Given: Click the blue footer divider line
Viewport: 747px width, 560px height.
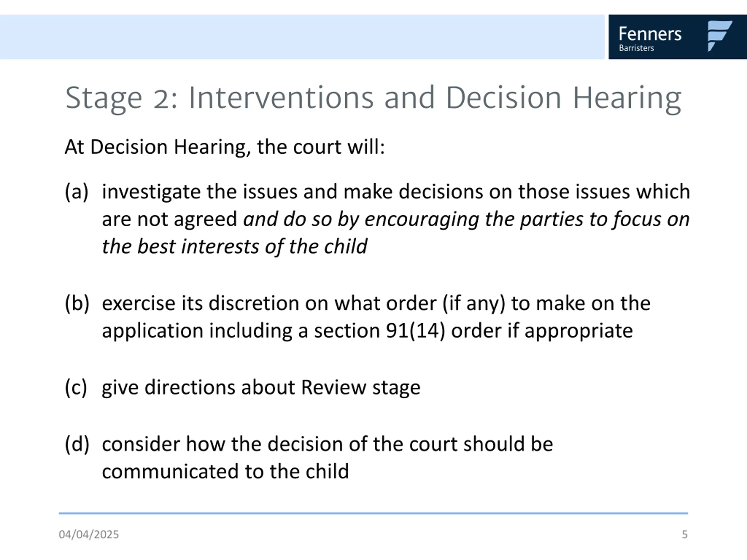Looking at the screenshot, I should pos(373,513).
